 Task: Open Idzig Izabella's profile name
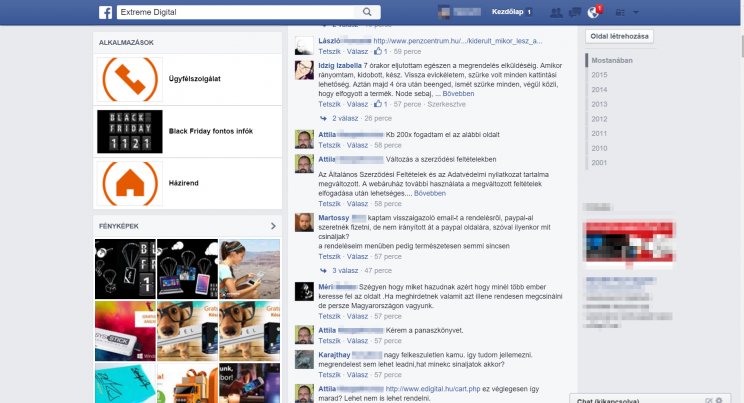(x=340, y=66)
